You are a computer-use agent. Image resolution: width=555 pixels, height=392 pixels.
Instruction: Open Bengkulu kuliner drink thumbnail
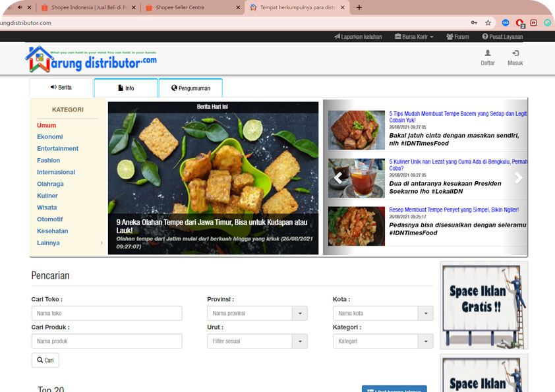point(356,178)
